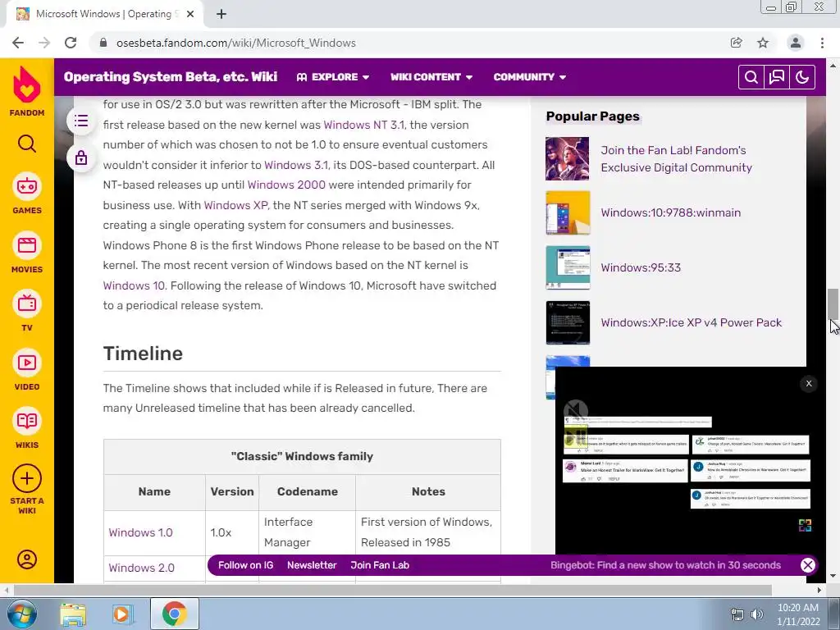This screenshot has width=840, height=630.
Task: Open the sidebar search magnifier icon
Action: click(x=27, y=144)
